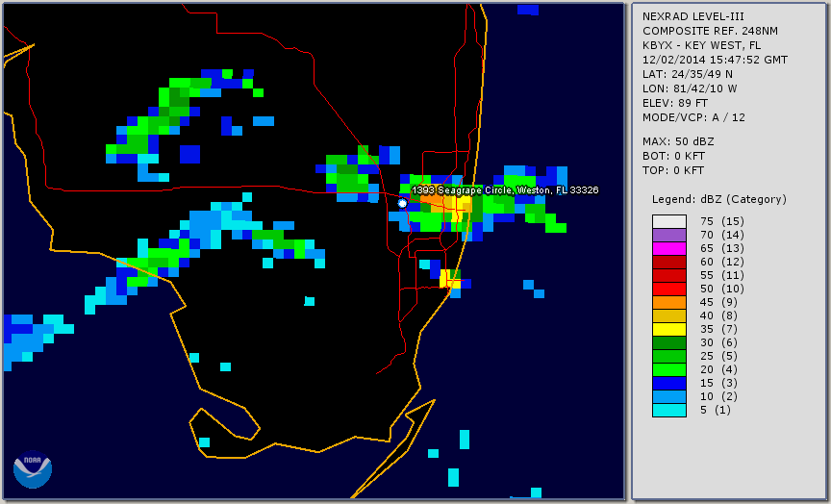Screen dimensions: 831x504
Task: Select the 75 dBZ white legend swatch
Action: (669, 221)
